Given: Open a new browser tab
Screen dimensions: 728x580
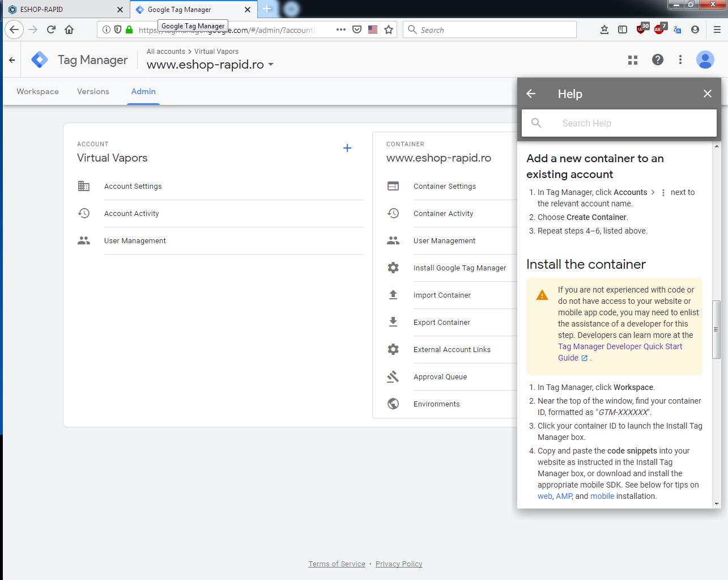Looking at the screenshot, I should click(x=267, y=9).
